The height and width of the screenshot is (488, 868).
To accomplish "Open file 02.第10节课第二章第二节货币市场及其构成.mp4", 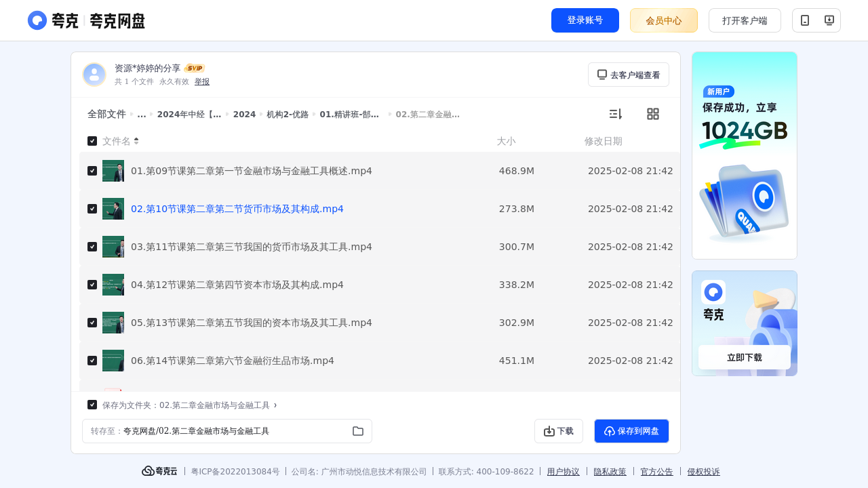I will pos(237,209).
